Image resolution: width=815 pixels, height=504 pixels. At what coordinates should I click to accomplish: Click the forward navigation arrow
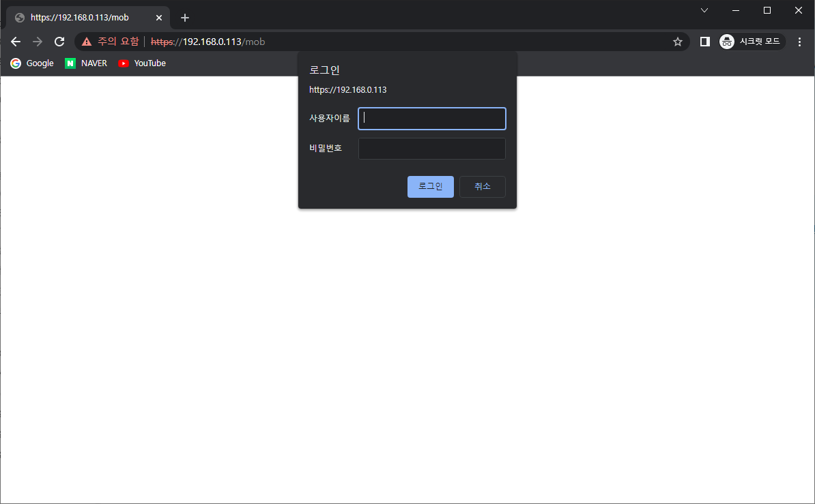[38, 42]
